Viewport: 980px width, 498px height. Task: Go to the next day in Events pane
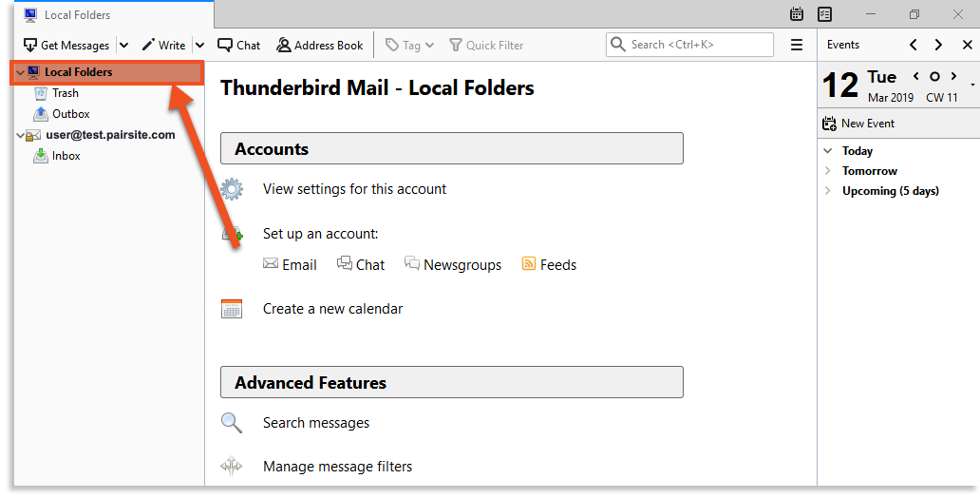938,45
